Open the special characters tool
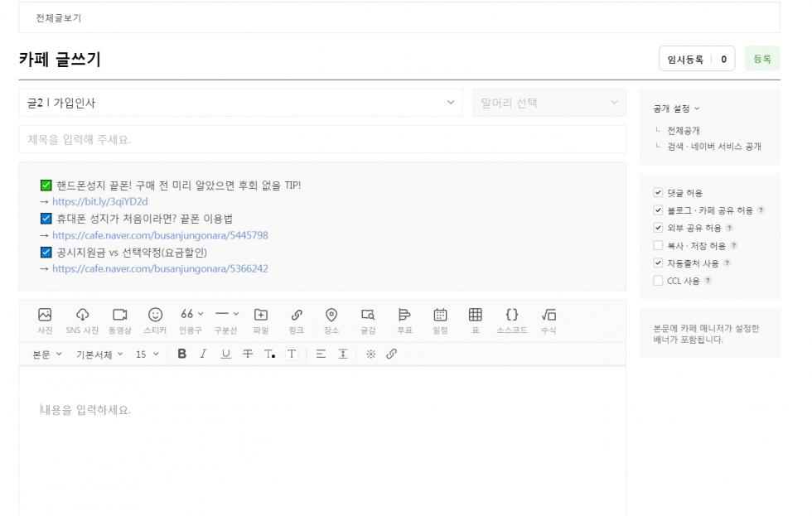812x516 pixels. 371,354
